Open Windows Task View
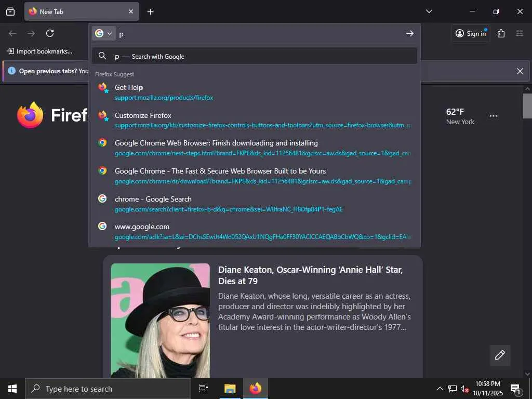532x399 pixels. click(x=204, y=389)
